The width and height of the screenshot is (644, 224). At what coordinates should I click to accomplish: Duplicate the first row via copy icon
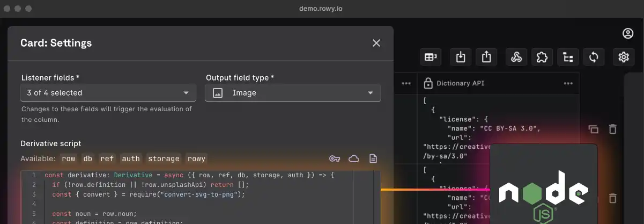click(593, 129)
